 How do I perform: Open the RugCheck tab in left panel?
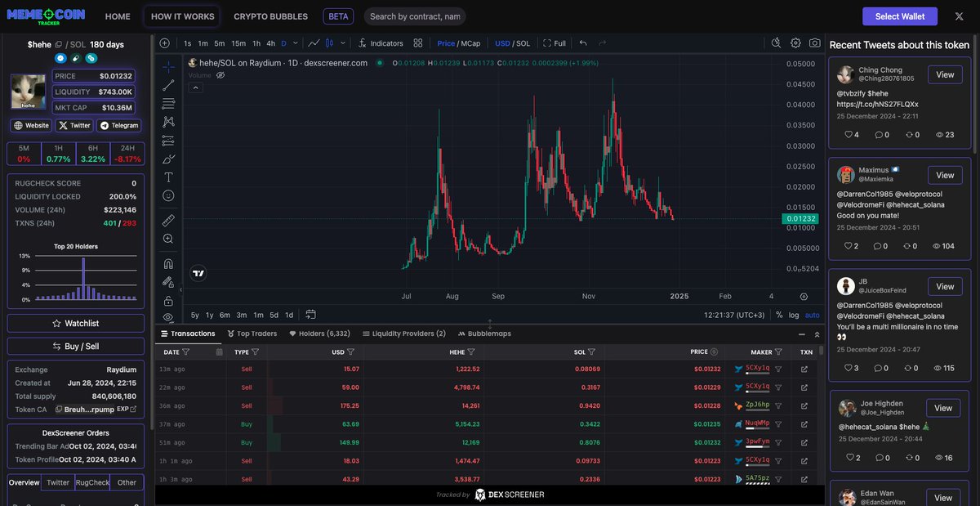92,482
